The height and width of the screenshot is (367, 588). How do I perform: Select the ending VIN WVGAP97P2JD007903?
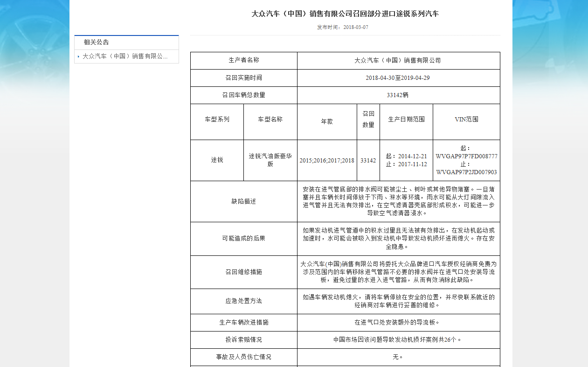(467, 172)
